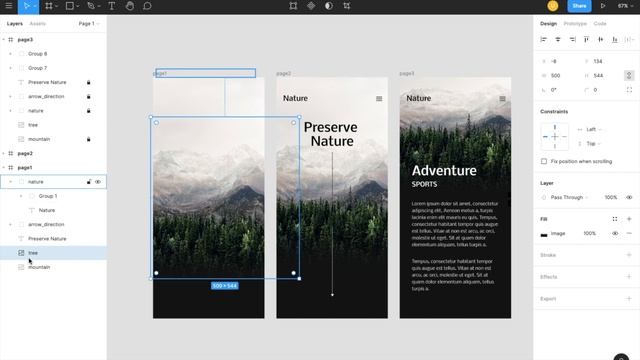Align selection vertical centers

coord(601,40)
